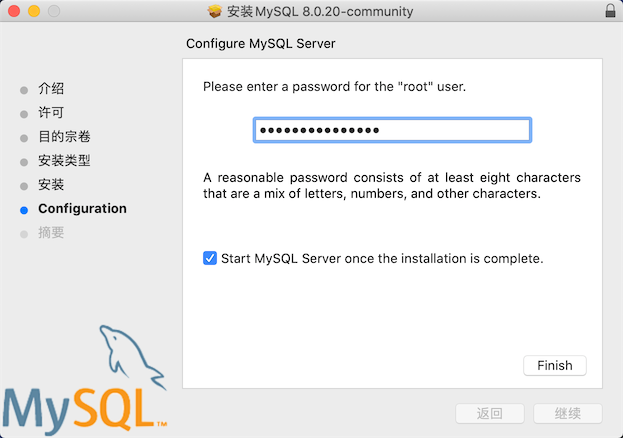Click the Configure MySQL Server heading

pos(262,44)
